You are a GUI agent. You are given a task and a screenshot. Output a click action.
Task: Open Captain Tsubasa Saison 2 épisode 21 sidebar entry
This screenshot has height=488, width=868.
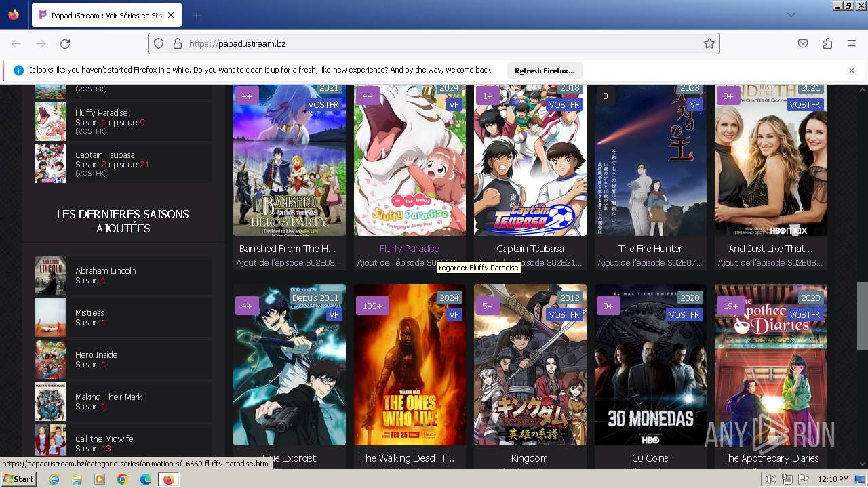123,164
